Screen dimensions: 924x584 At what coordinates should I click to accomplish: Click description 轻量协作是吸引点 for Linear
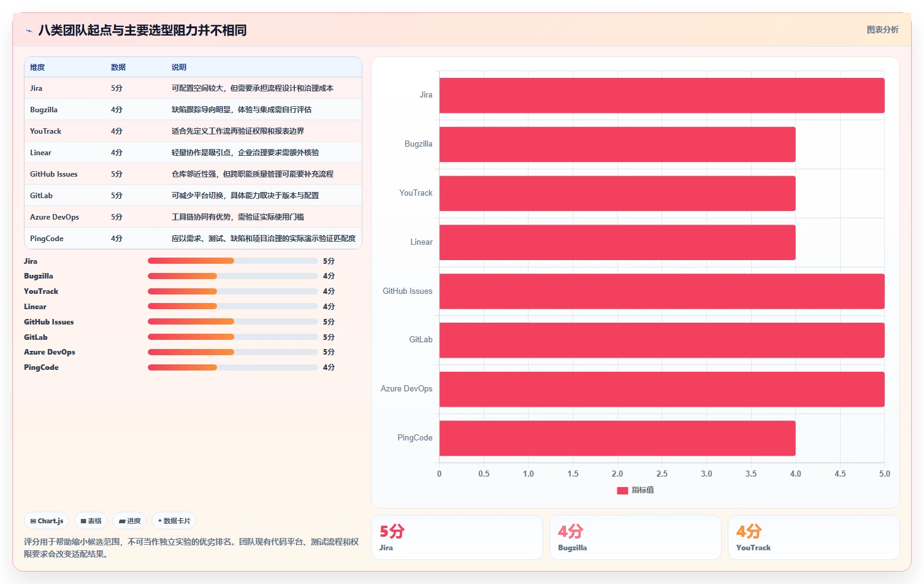pyautogui.click(x=245, y=153)
